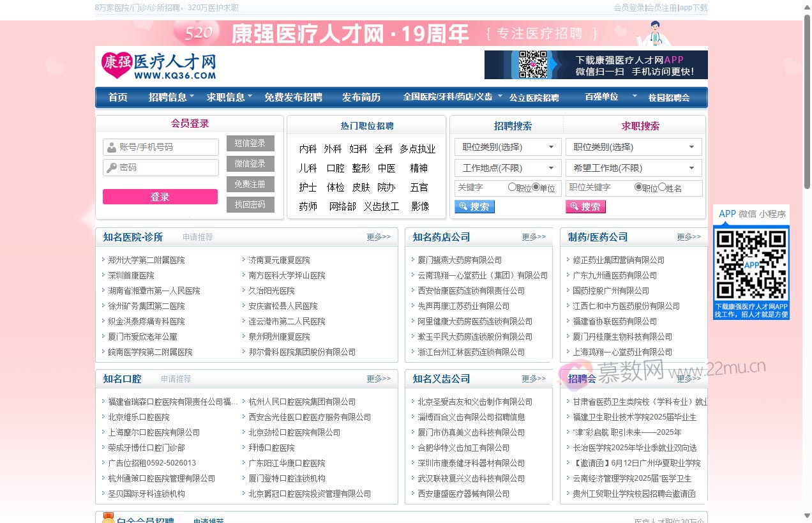Open the 职位类别(选择) dropdown in 招聘搜索
This screenshot has width=812, height=523.
(507, 147)
